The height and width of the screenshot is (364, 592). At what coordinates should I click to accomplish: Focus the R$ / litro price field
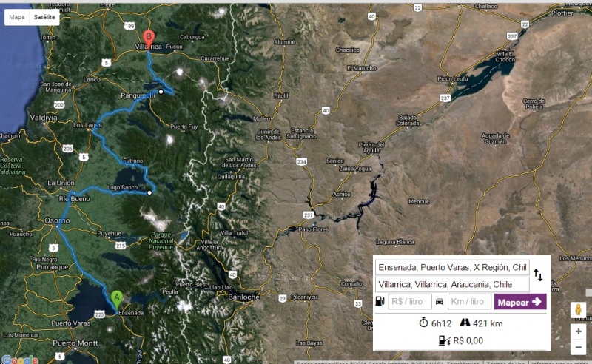pos(410,301)
